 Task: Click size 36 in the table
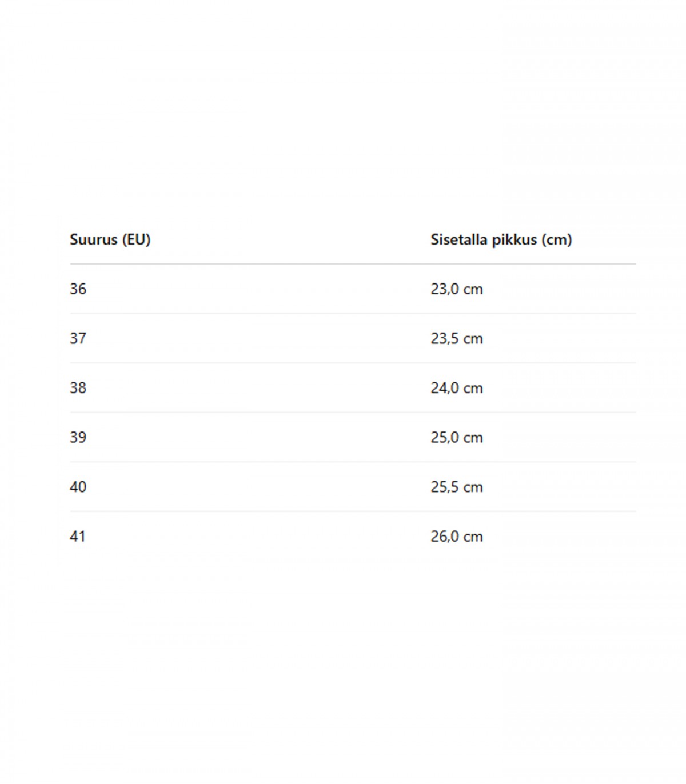(x=78, y=289)
